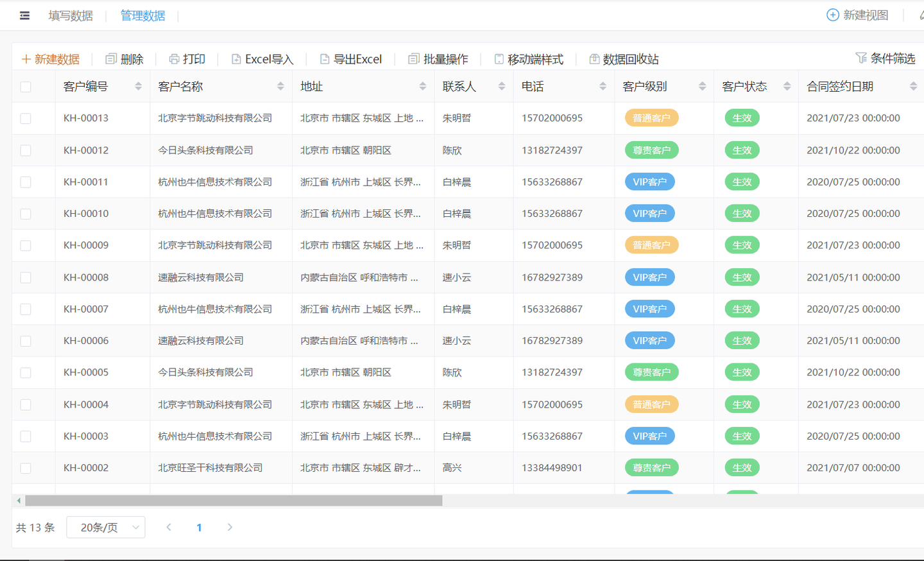Screen dimensions: 924x561
Task: Click the VIP客户 tag in row KH-00011
Action: click(649, 182)
